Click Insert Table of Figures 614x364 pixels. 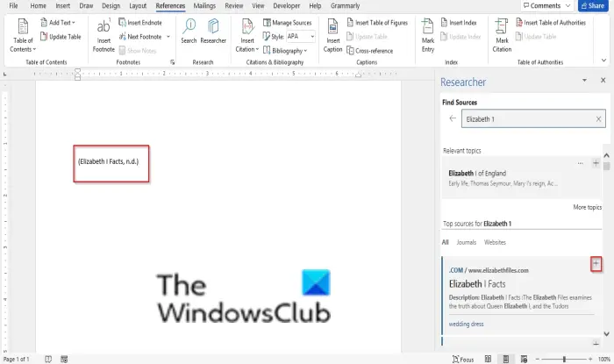coord(377,23)
